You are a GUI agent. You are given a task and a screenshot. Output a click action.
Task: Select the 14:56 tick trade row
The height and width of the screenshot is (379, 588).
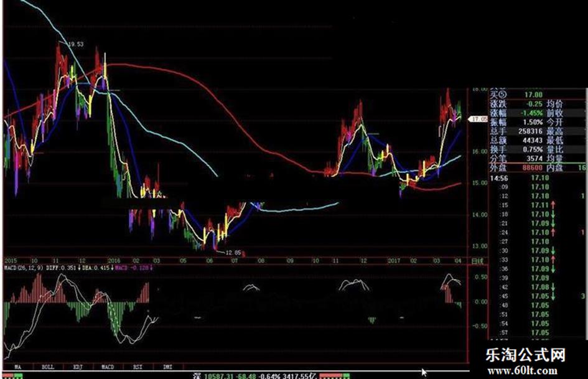click(x=538, y=178)
